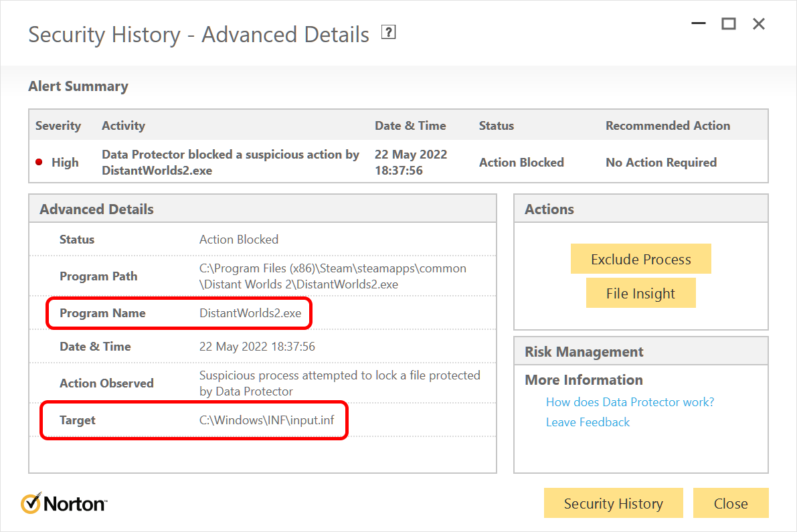The width and height of the screenshot is (797, 532).
Task: Close the window with the X icon
Action: tap(758, 23)
